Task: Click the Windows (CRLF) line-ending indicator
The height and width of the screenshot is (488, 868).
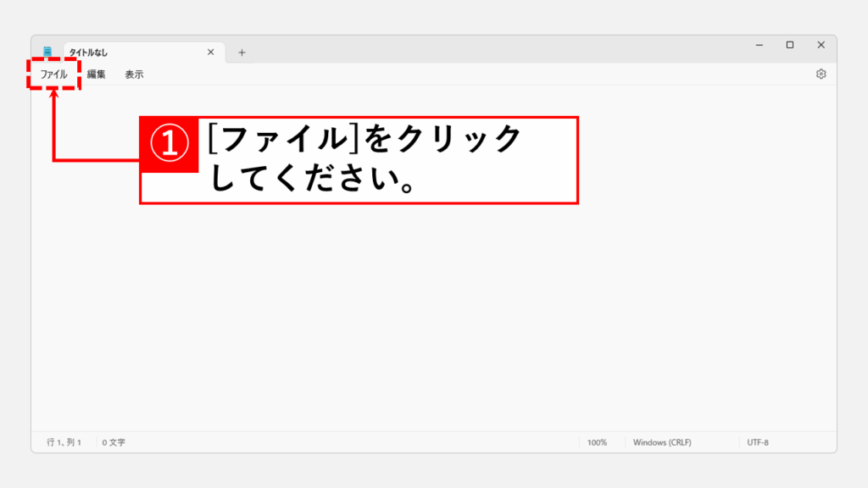Action: (x=662, y=441)
